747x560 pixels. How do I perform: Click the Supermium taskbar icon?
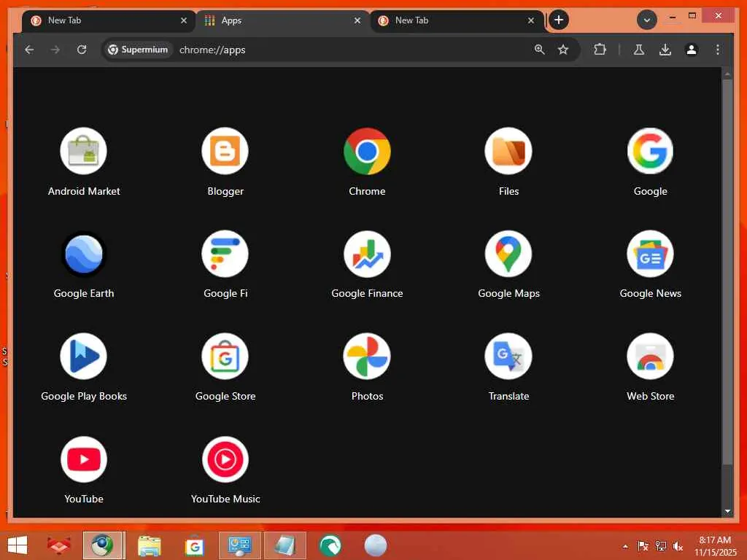[103, 545]
